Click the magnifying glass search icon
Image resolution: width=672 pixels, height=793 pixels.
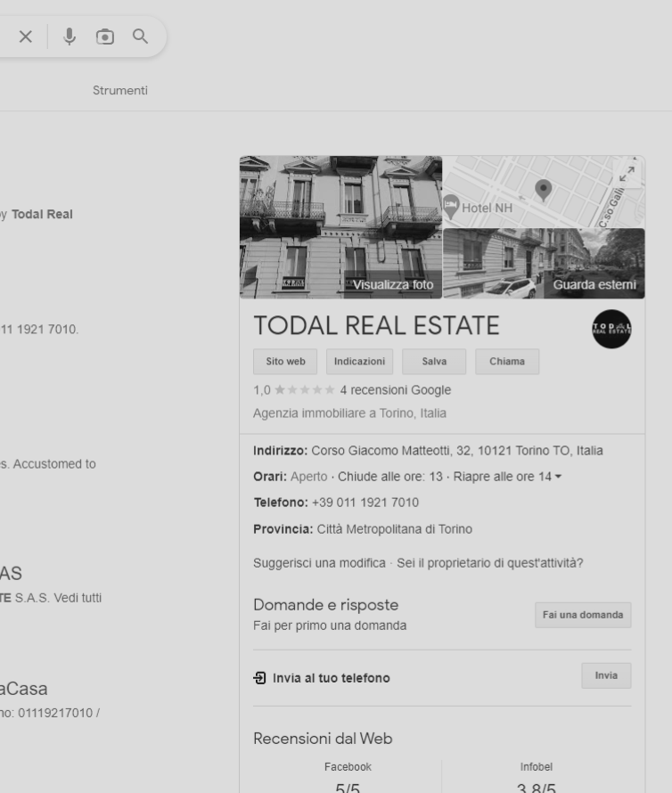point(140,37)
